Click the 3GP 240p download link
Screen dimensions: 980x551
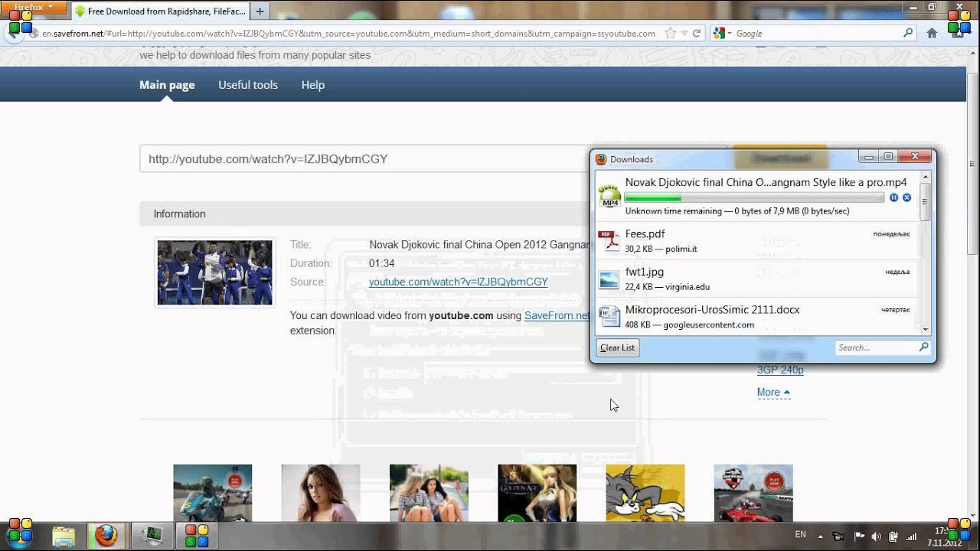[780, 370]
